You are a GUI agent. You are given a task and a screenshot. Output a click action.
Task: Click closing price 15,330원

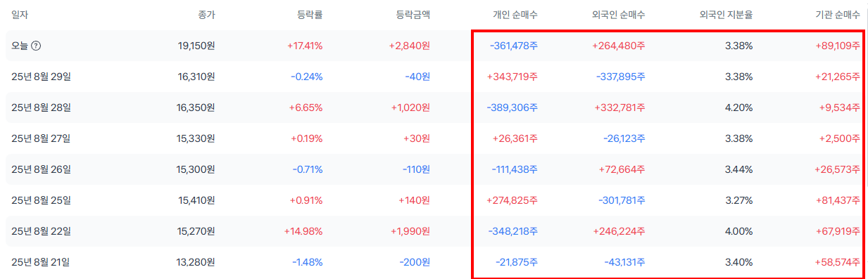[196, 138]
